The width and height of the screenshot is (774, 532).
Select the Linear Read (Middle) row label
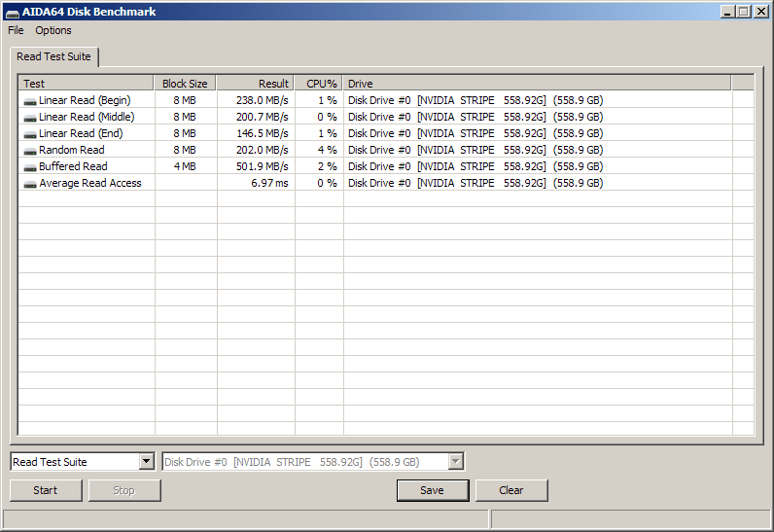[87, 117]
